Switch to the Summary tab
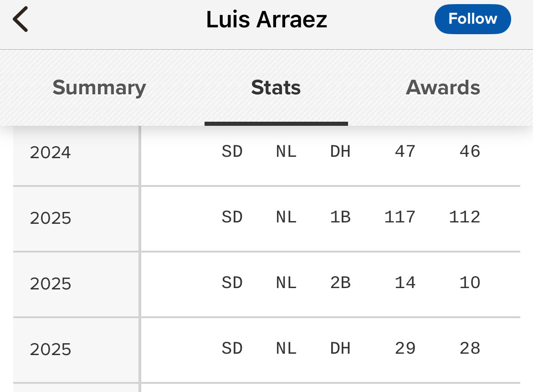The width and height of the screenshot is (533, 392). click(x=99, y=88)
